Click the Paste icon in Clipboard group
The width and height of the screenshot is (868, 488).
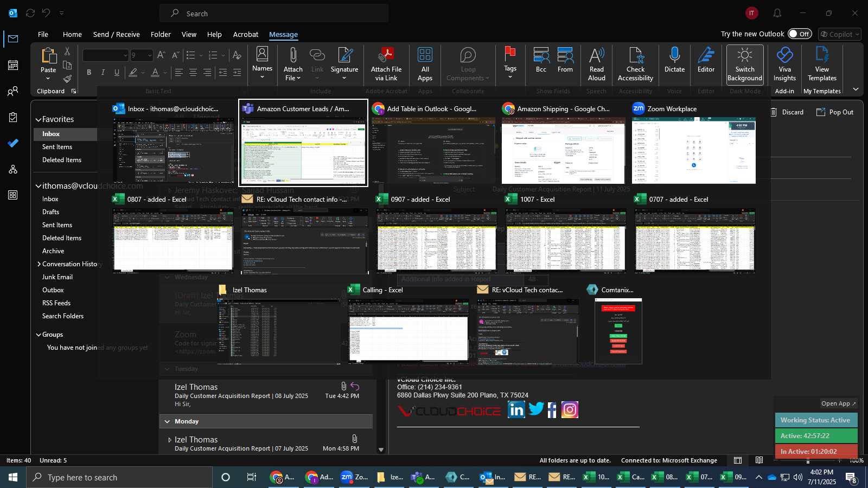coord(48,56)
